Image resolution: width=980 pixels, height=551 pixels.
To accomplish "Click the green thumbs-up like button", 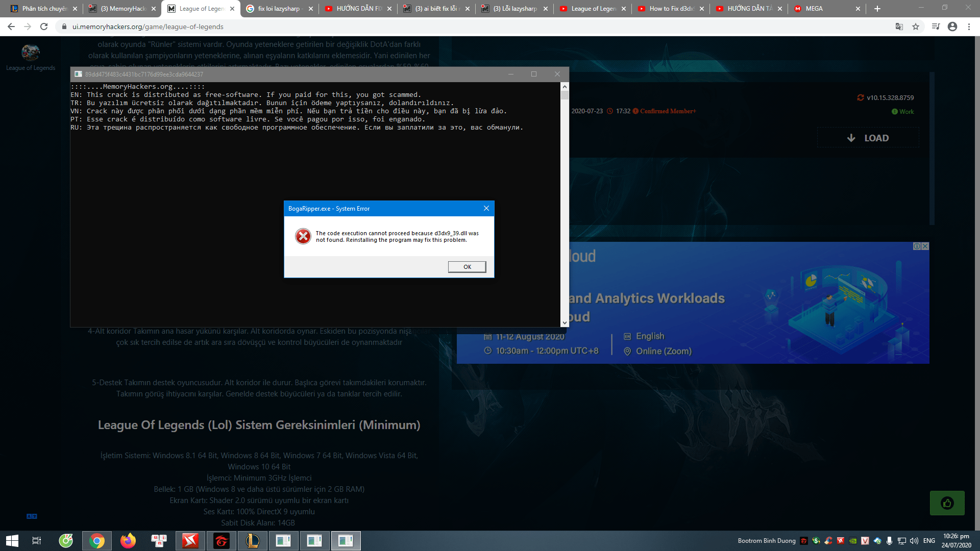I will (x=947, y=503).
